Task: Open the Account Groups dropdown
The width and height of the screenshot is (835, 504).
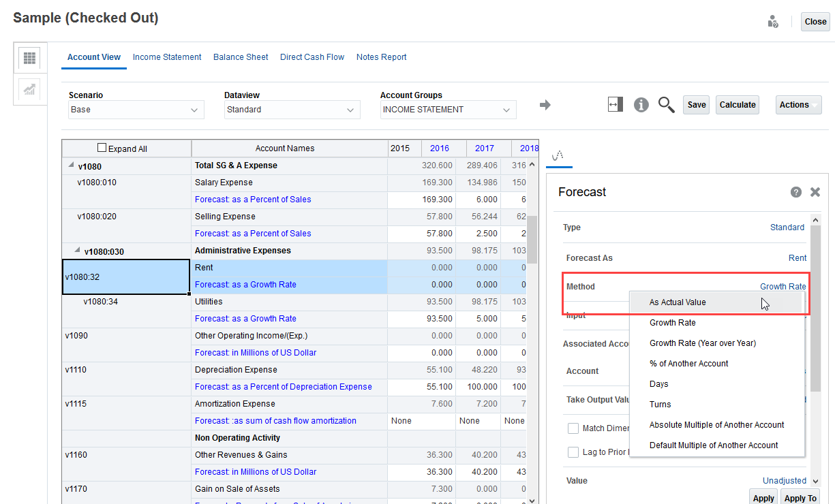Action: [448, 110]
